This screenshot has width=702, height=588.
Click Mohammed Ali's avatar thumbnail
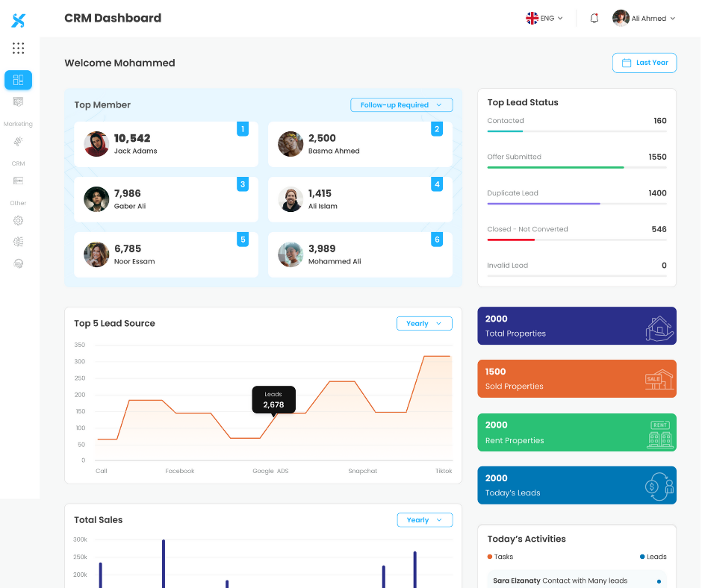[291, 254]
